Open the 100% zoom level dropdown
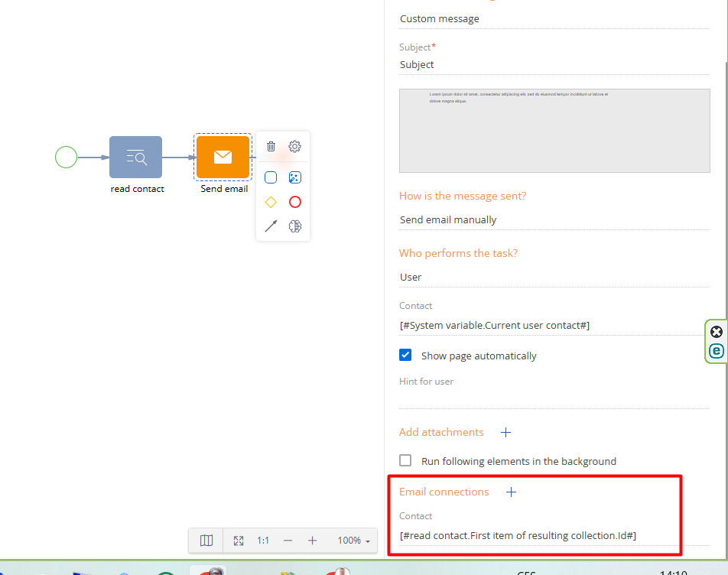The image size is (728, 575). click(353, 541)
